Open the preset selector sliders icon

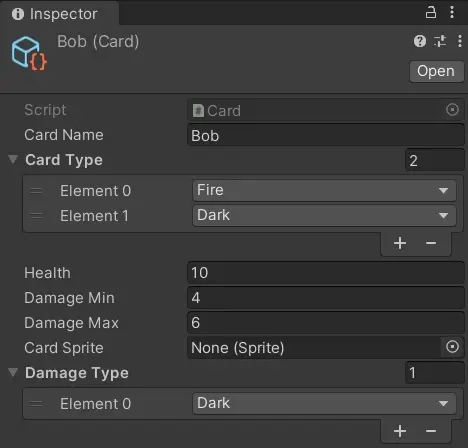440,41
